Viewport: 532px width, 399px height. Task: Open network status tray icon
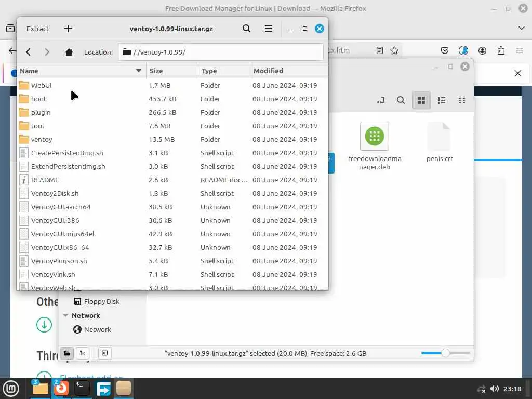coord(481,389)
